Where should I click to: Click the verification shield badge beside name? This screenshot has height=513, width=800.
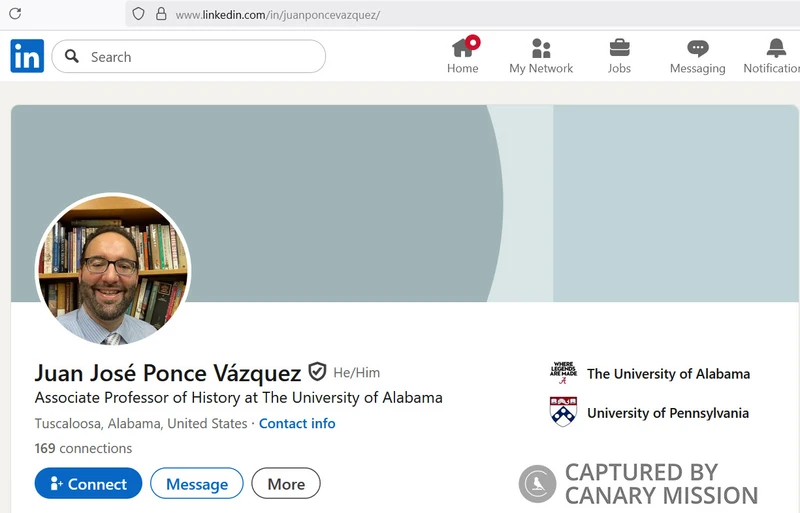(x=317, y=372)
